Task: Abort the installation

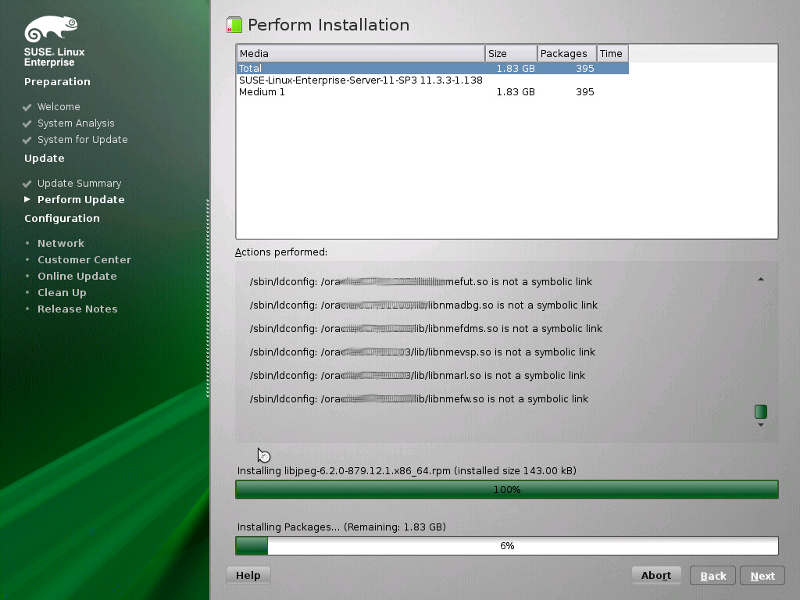Action: pyautogui.click(x=656, y=575)
